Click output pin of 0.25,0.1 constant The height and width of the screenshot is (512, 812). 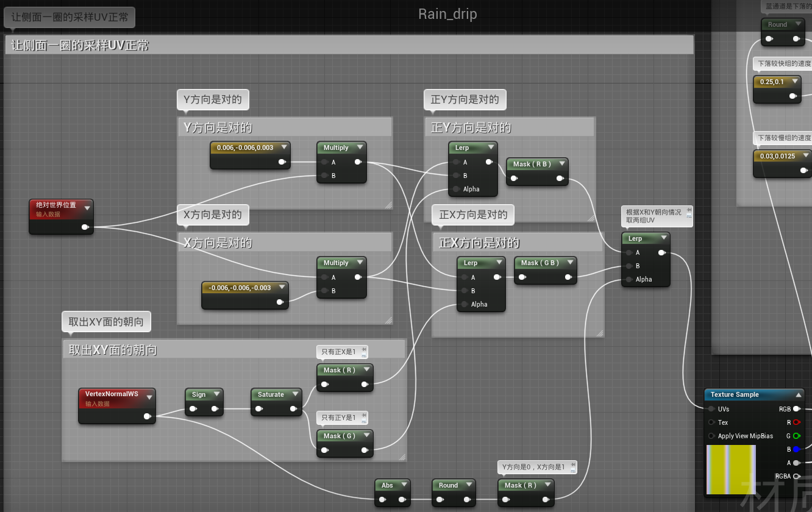[792, 96]
